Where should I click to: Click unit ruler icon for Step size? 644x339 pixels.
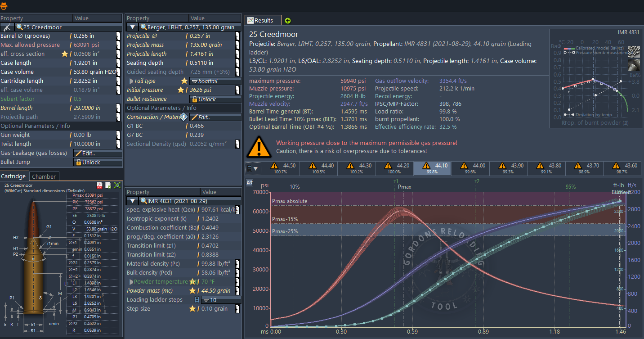pyautogui.click(x=237, y=309)
